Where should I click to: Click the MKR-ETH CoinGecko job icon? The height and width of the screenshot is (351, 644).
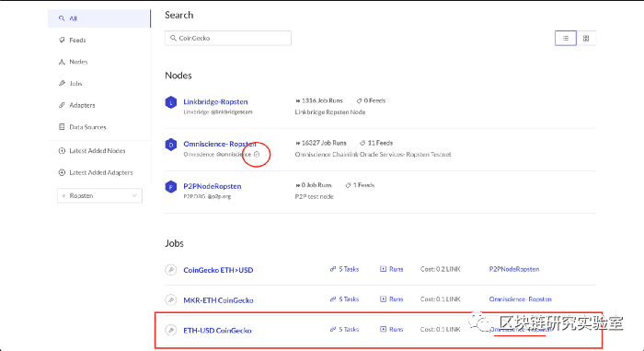click(171, 300)
